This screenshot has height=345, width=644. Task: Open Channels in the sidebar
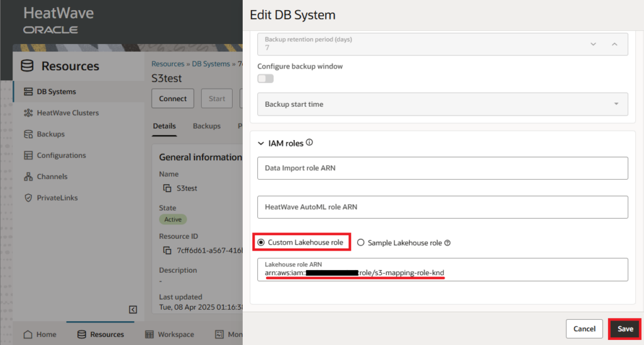[x=79, y=177]
